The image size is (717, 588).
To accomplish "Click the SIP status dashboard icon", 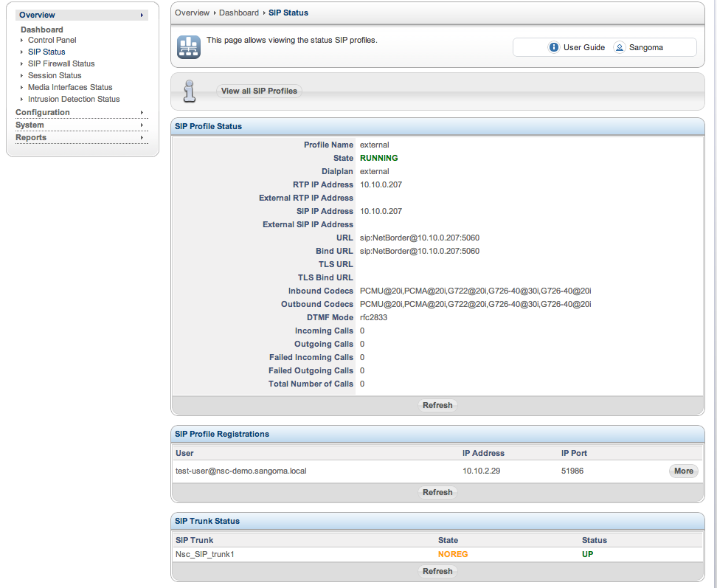I will tap(188, 47).
